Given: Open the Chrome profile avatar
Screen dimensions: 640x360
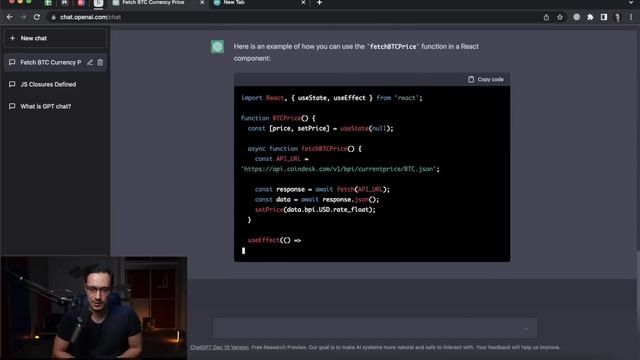Looking at the screenshot, I should (x=618, y=17).
